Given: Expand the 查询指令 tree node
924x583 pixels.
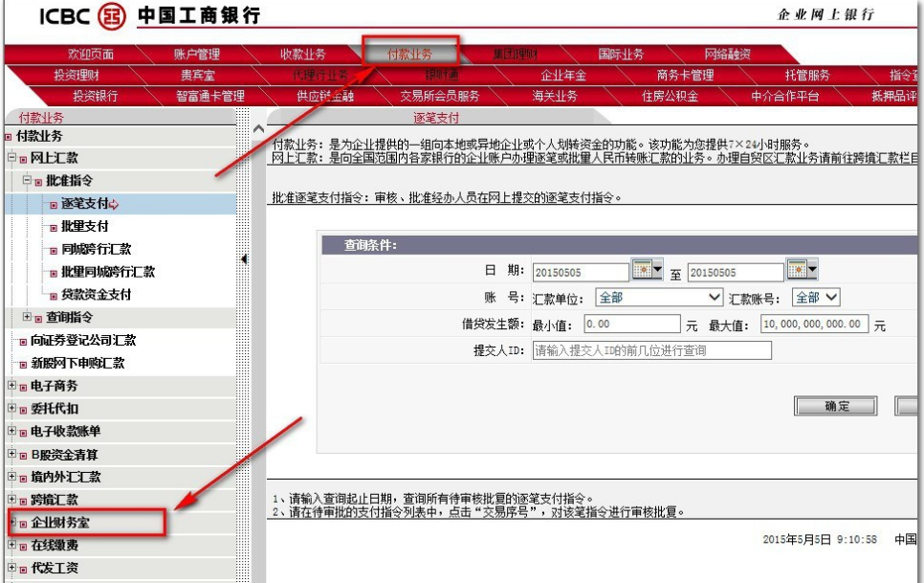Looking at the screenshot, I should 27,317.
